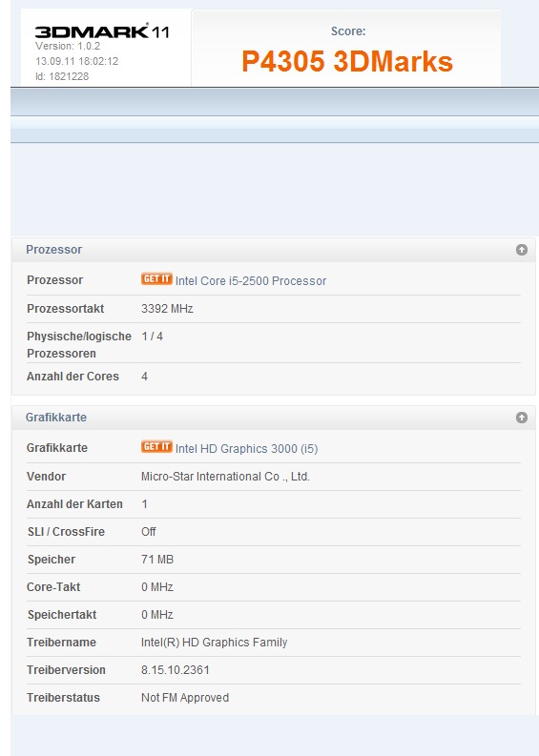Click the Prozessor section header title
This screenshot has width=539, height=756.
54,250
